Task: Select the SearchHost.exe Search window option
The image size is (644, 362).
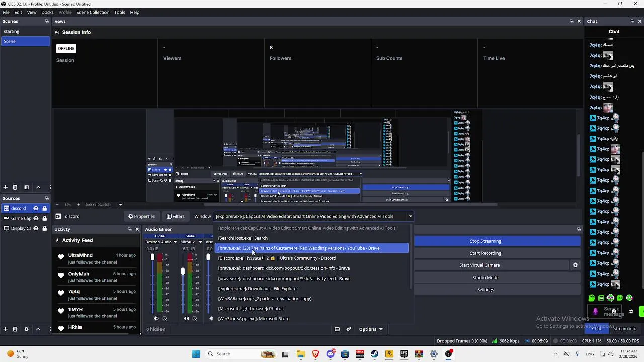Action: [312, 238]
